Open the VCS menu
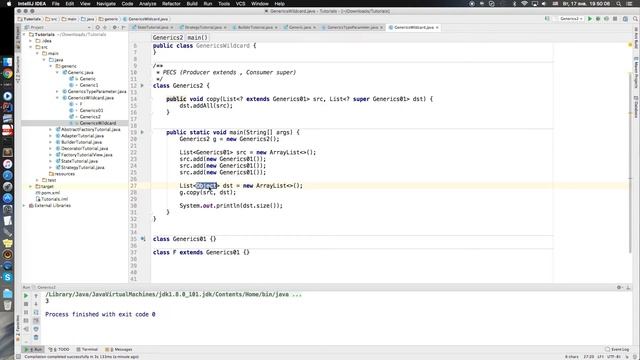Image resolution: width=640 pixels, height=360 pixels. (240, 4)
